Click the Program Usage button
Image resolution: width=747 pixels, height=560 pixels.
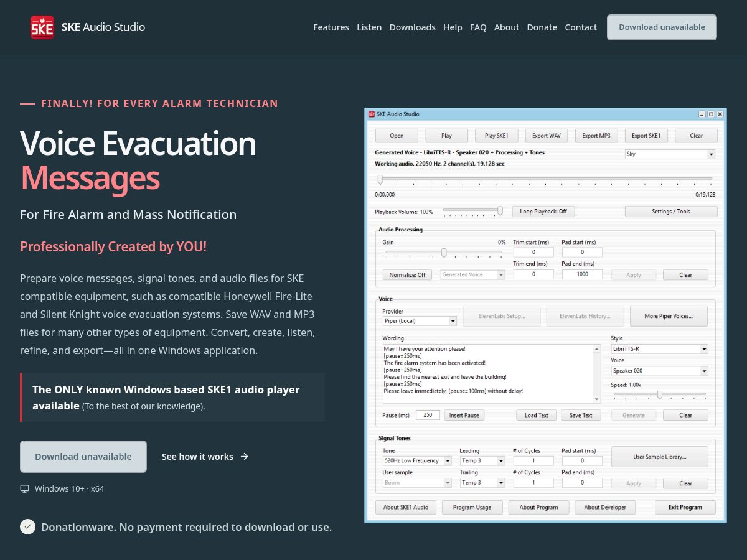(x=472, y=507)
